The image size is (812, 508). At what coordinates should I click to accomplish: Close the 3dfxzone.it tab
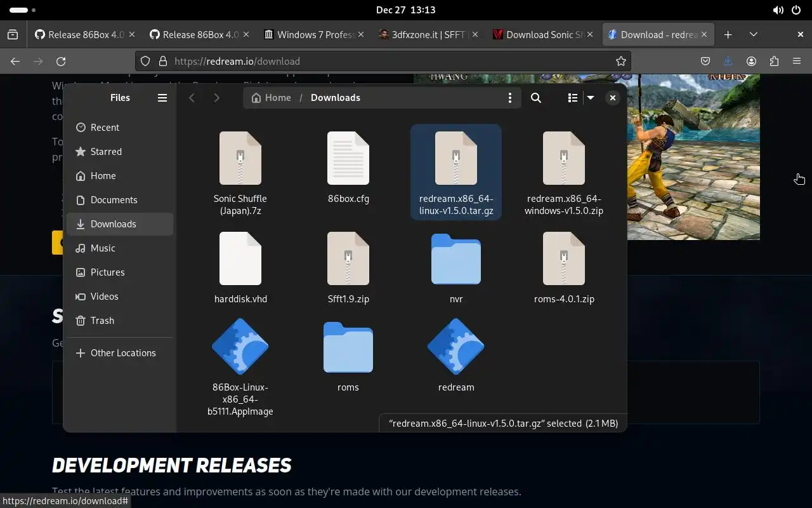tap(475, 35)
